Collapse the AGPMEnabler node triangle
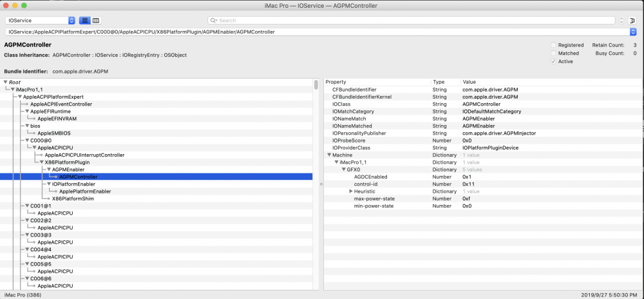 click(49, 169)
